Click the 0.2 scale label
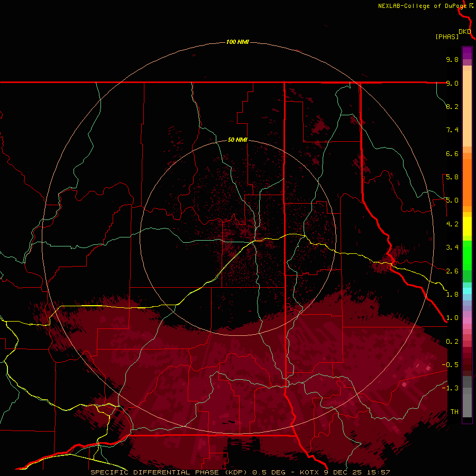Viewport: 476px width, 476px height. pos(452,342)
